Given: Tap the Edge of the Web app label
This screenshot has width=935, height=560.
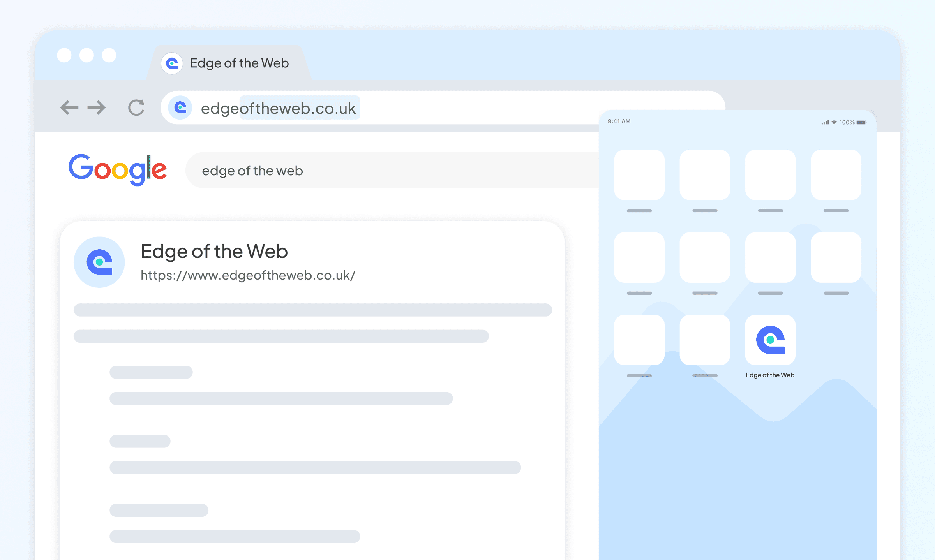Looking at the screenshot, I should click(770, 375).
